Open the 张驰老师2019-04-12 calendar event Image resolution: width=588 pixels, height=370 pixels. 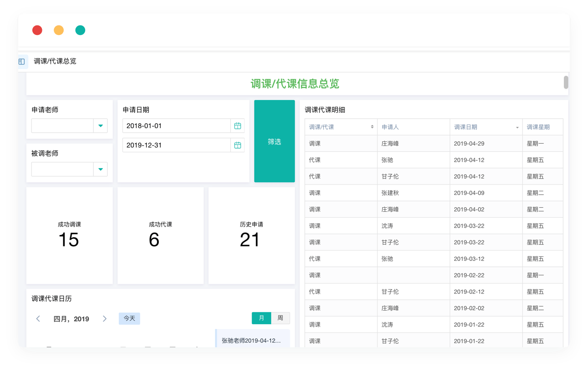[252, 340]
